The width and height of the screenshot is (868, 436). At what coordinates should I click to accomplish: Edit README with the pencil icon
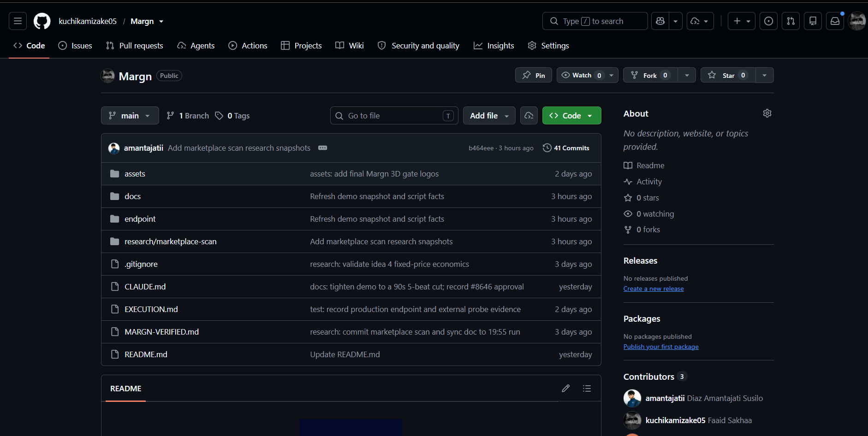565,389
